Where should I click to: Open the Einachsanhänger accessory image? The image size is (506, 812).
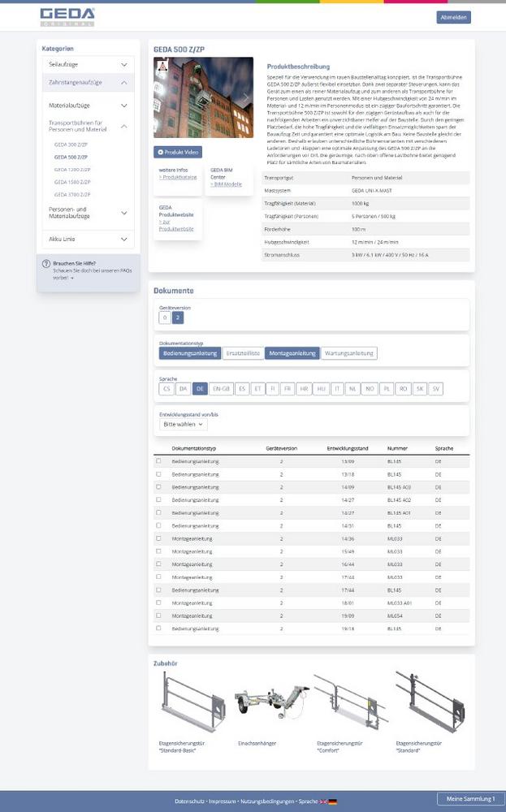coord(270,702)
